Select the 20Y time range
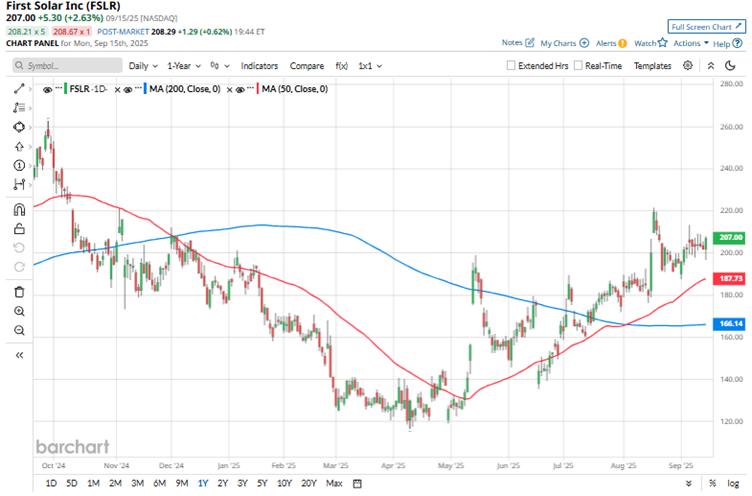This screenshot has width=752, height=496. 308,484
